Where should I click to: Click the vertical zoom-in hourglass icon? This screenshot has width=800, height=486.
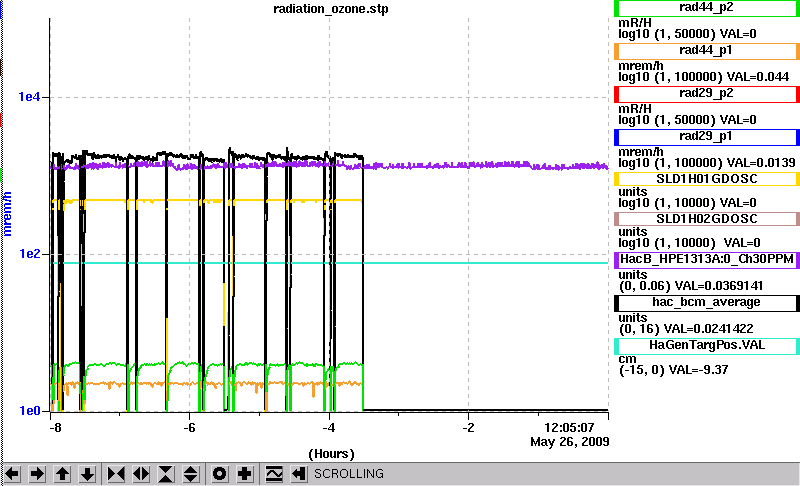click(x=166, y=474)
